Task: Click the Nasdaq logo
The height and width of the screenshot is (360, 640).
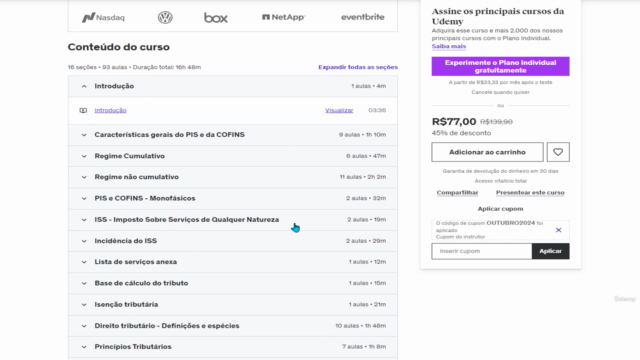Action: [x=103, y=17]
